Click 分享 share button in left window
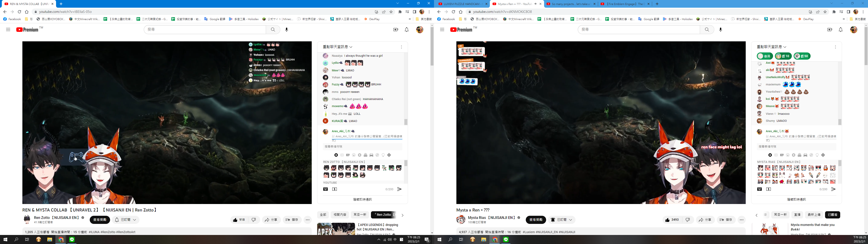Viewport: 868px width, 244px height. (271, 220)
